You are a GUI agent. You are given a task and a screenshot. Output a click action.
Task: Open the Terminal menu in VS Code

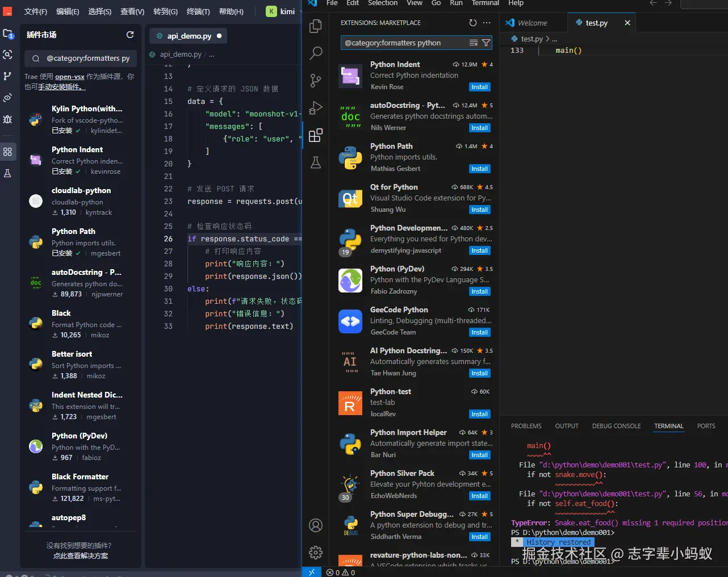485,3
